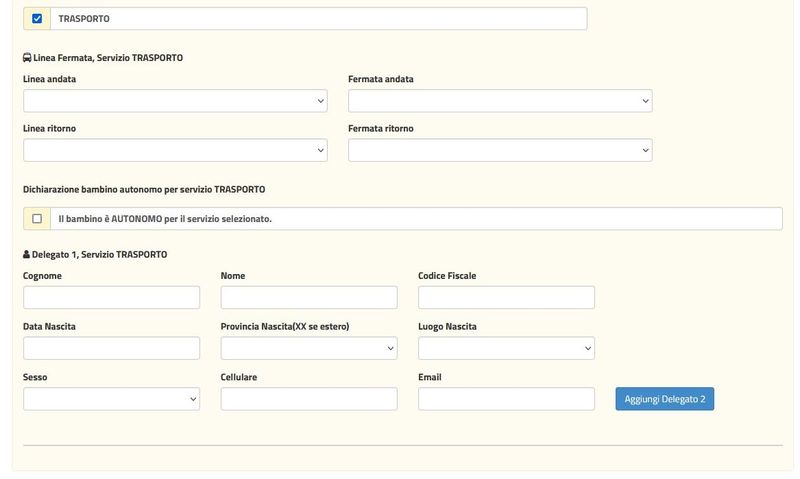Click the Aggiungi Delegato 2 button
The image size is (800, 479).
[x=664, y=399]
